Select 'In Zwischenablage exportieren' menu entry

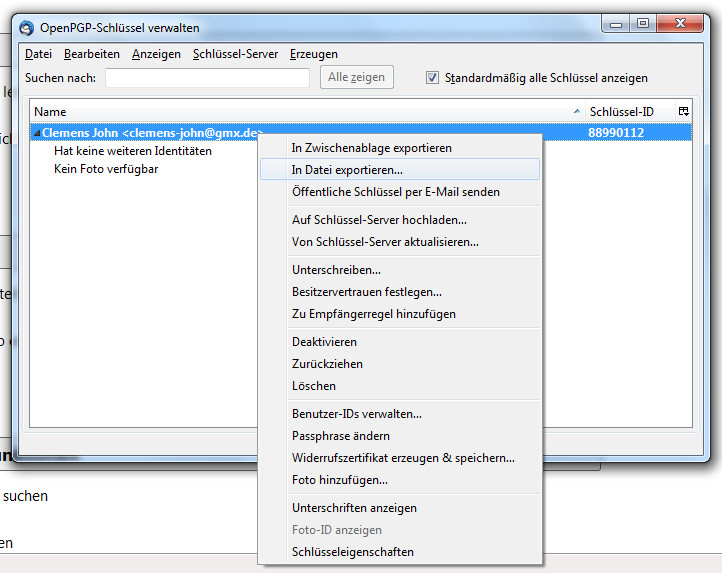[x=371, y=148]
